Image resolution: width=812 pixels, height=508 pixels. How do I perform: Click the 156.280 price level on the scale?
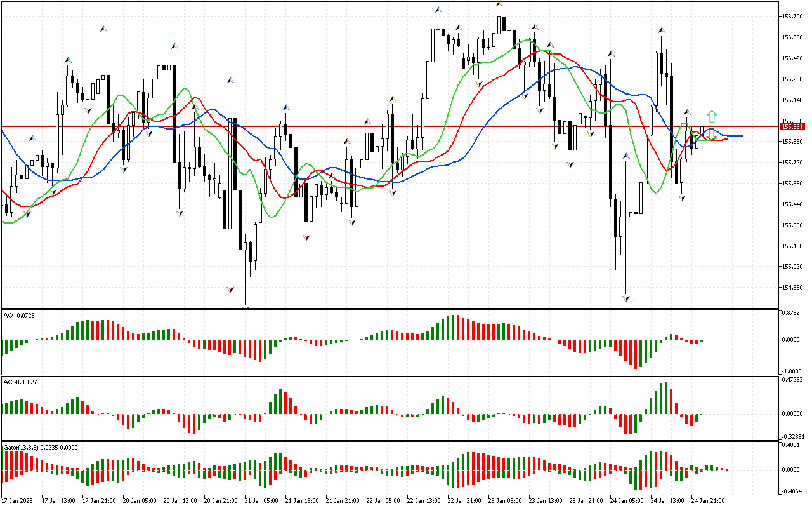pyautogui.click(x=793, y=79)
